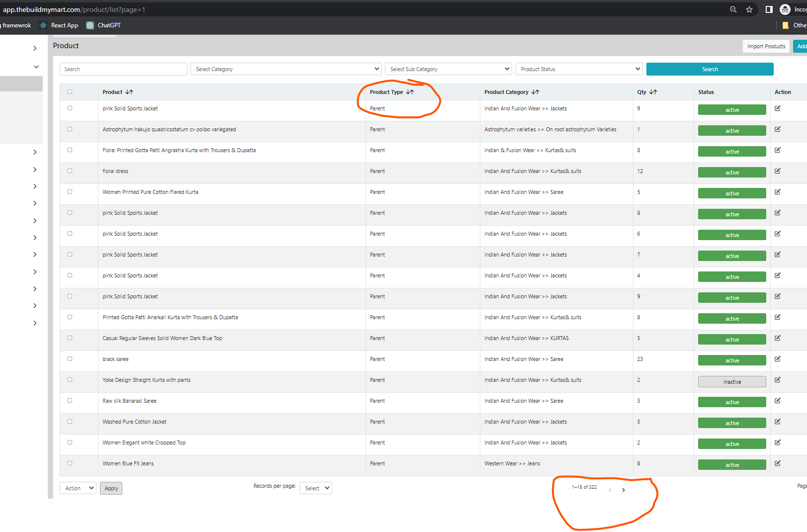807x532 pixels.
Task: Edit Washed Pure Cotton Jacket entry
Action: click(x=778, y=422)
